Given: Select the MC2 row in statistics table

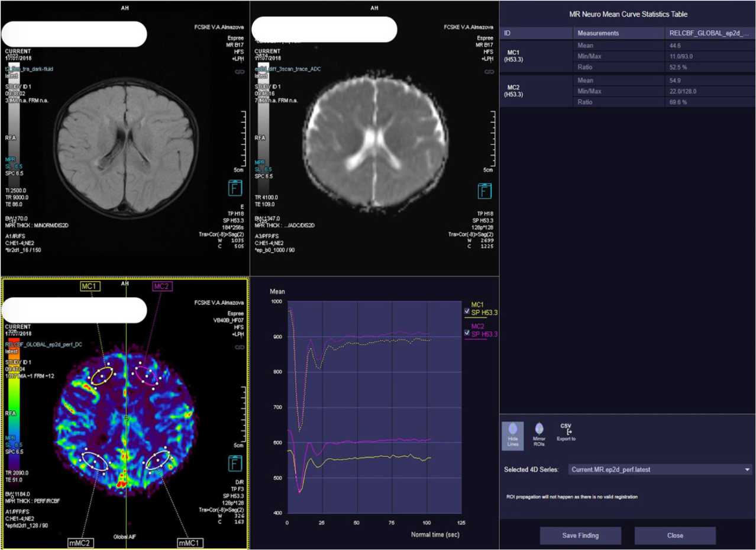Looking at the screenshot, I should [512, 91].
